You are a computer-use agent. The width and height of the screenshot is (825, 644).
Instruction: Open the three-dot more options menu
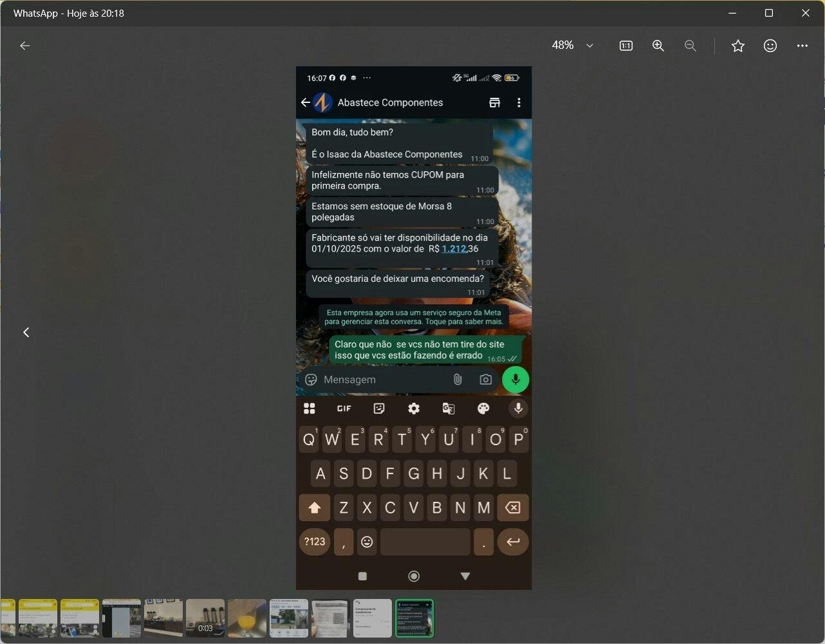(802, 46)
